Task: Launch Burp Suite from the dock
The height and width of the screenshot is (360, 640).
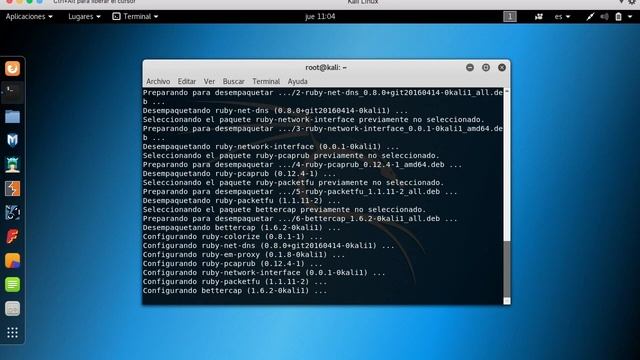Action: (x=12, y=189)
